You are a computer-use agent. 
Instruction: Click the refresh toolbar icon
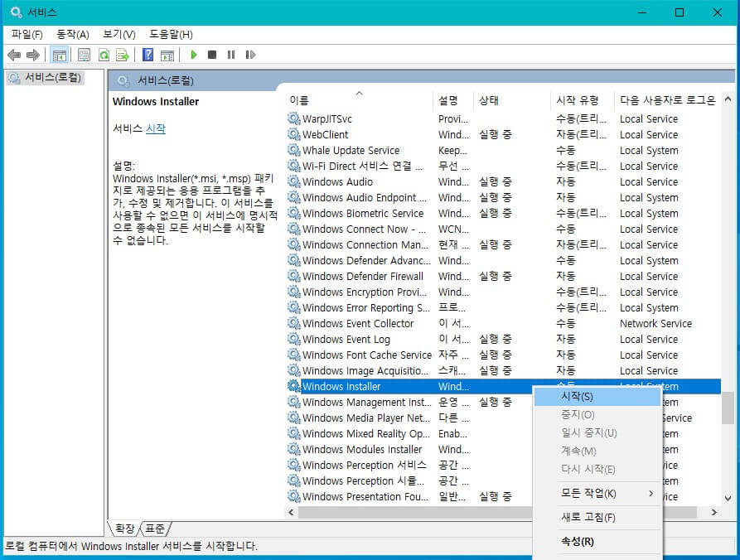[x=104, y=55]
